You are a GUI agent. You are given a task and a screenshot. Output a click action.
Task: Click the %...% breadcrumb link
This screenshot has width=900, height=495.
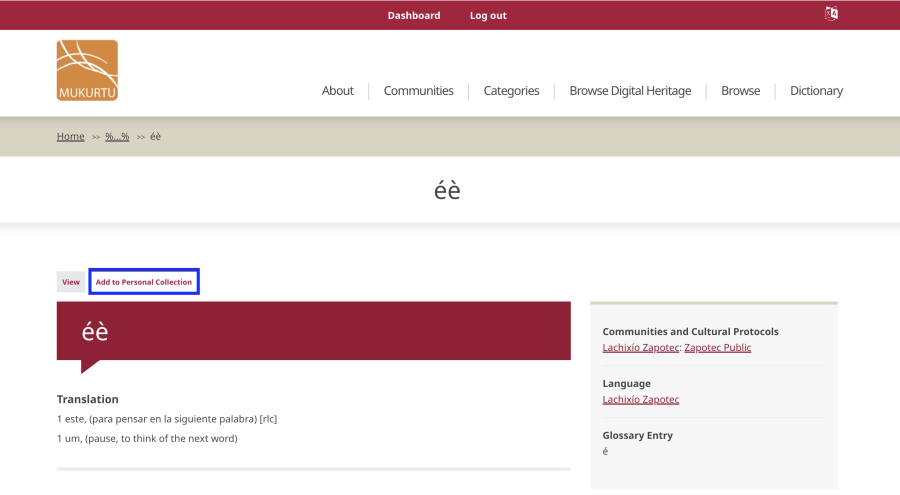tap(117, 137)
